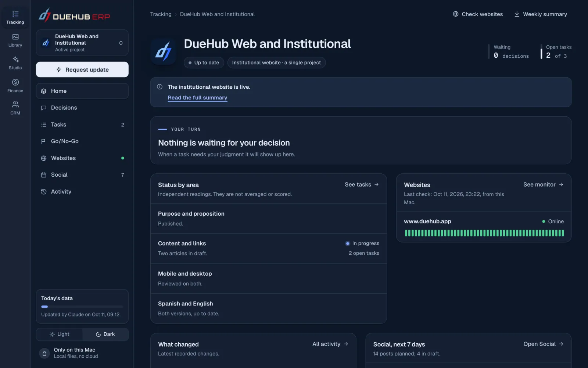Click the Mobile and desktop row
588x368 pixels.
pyautogui.click(x=269, y=279)
